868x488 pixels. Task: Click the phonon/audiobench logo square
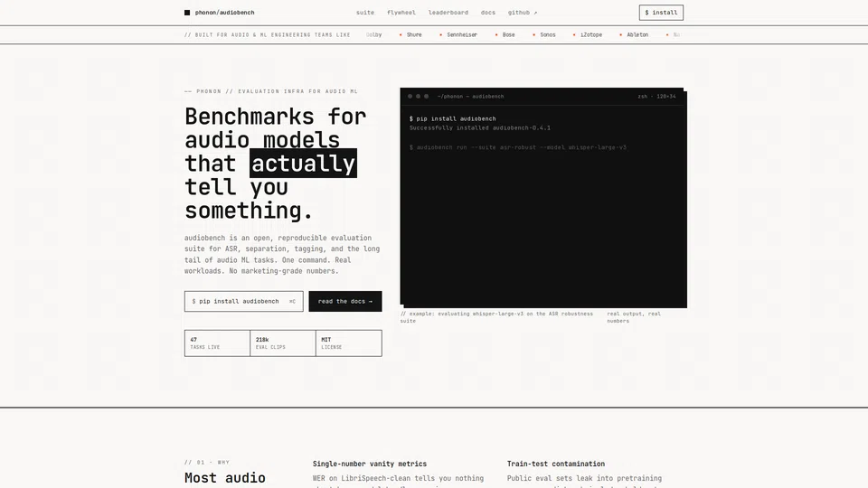click(x=187, y=13)
